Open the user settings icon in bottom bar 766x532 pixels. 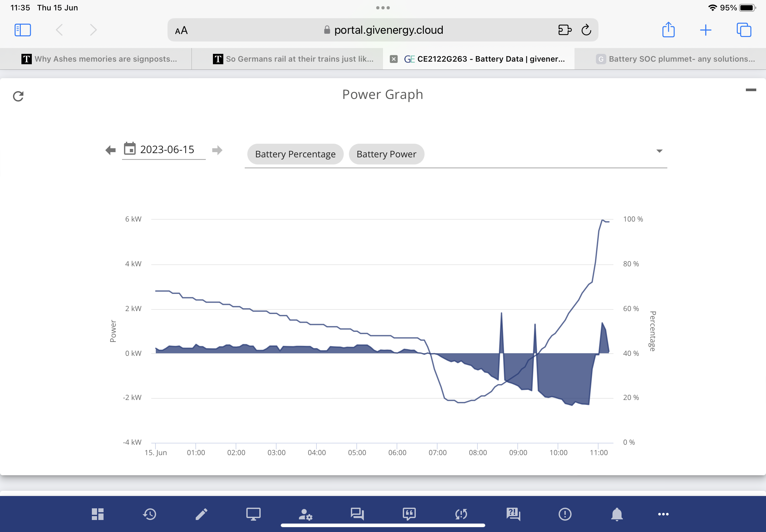click(x=305, y=514)
